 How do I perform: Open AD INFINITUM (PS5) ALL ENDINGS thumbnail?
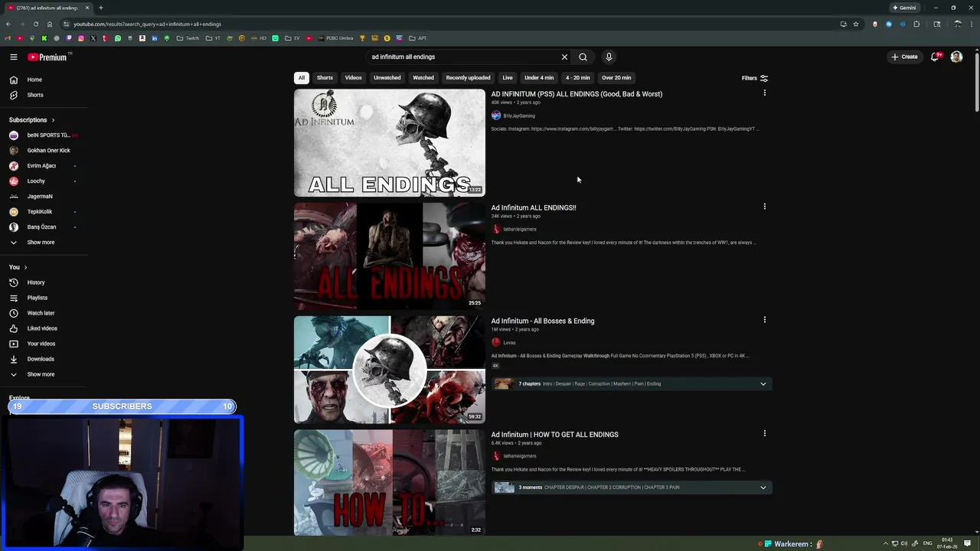(390, 143)
